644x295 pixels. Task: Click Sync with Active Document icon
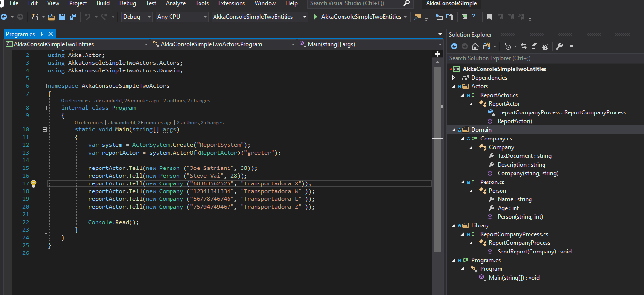pyautogui.click(x=524, y=46)
